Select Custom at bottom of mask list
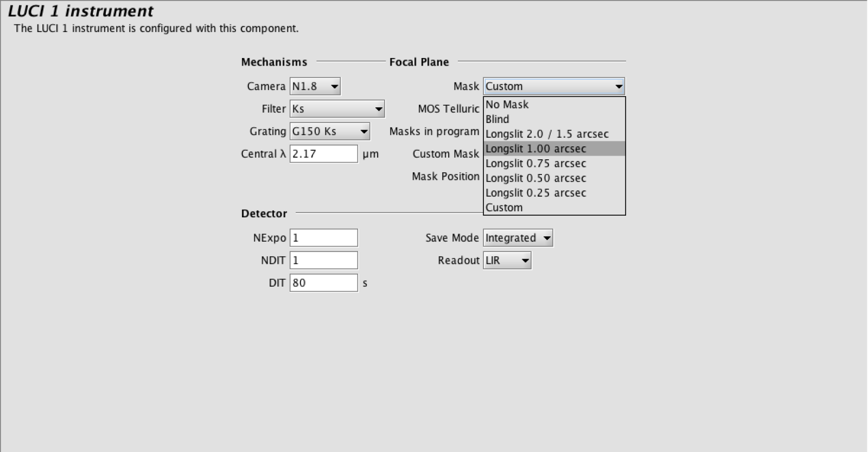Screen dimensions: 868x452 (554, 208)
